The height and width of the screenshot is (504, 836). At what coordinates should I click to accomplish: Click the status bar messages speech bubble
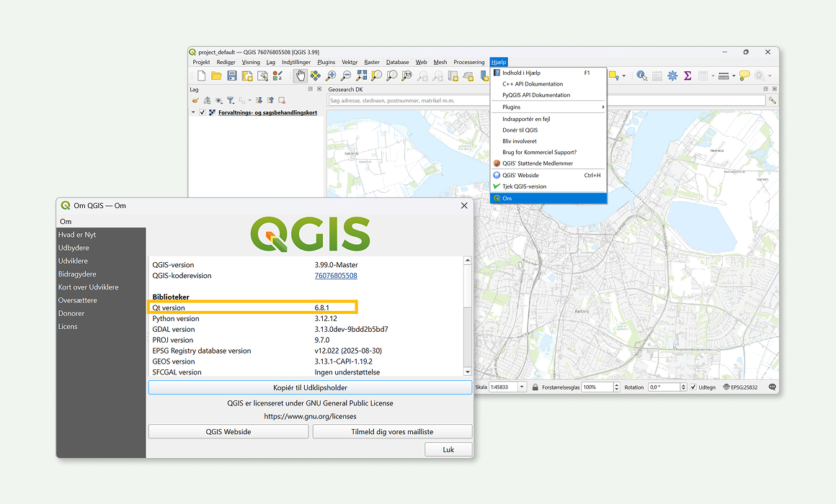pyautogui.click(x=773, y=387)
